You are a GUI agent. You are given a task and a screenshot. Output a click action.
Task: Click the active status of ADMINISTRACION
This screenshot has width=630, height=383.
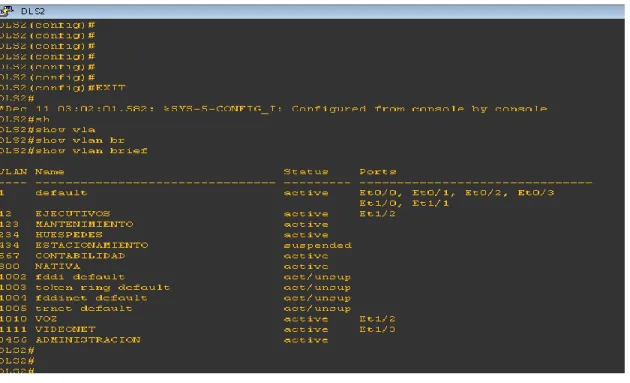pos(306,340)
